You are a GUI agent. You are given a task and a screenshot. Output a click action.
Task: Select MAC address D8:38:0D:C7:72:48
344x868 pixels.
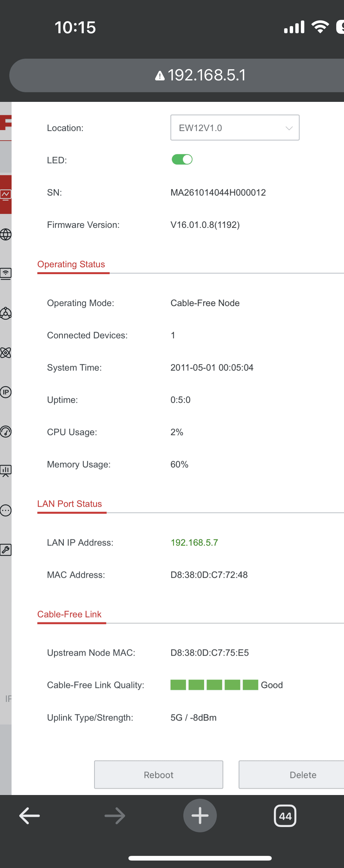(209, 575)
